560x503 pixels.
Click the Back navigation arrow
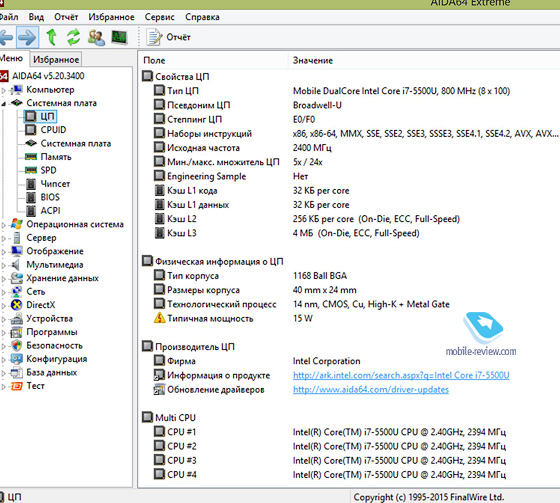coord(6,37)
